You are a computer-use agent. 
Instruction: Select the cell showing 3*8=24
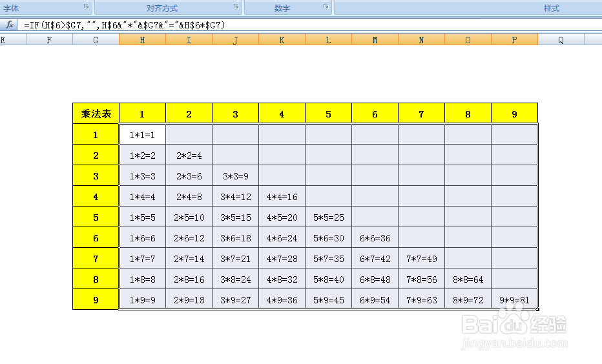click(235, 279)
